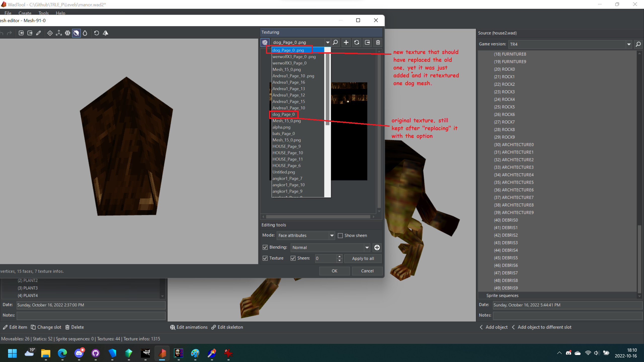The image size is (644, 362).
Task: Select dog_Page_0 in the texture list
Action: (284, 114)
